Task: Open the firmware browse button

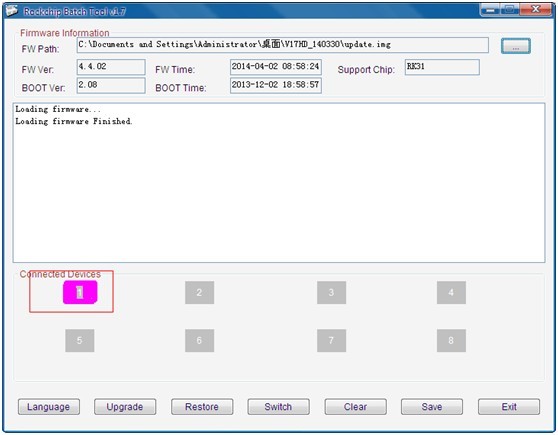Action: click(x=516, y=46)
